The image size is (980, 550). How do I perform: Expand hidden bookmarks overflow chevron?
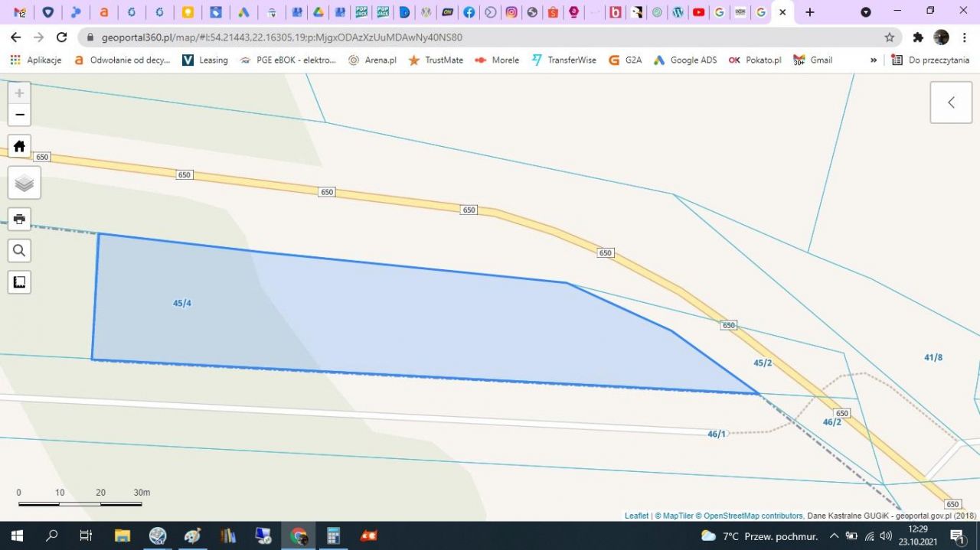874,60
